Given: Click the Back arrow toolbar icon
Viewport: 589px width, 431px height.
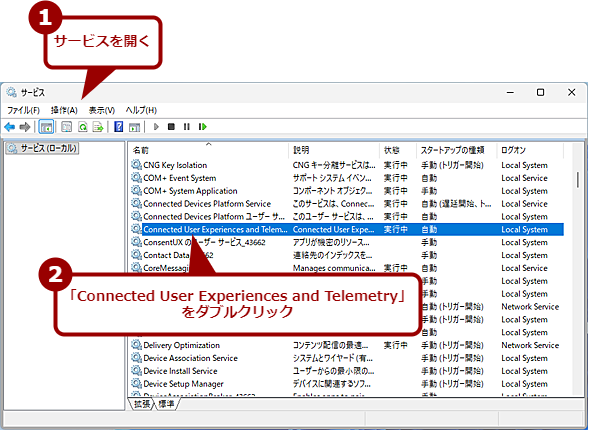Looking at the screenshot, I should pos(10,127).
